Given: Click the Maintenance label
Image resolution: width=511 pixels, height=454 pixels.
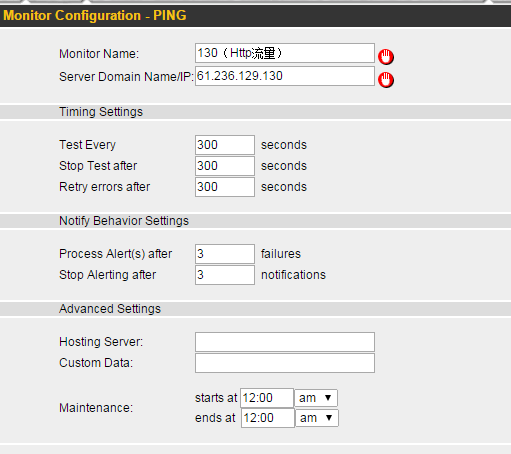Looking at the screenshot, I should tap(96, 408).
